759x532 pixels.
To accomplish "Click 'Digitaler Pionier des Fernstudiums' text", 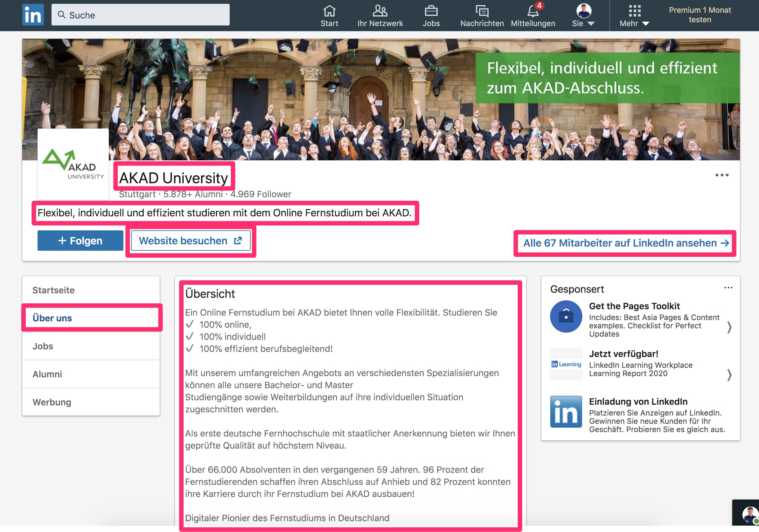I will tap(287, 518).
